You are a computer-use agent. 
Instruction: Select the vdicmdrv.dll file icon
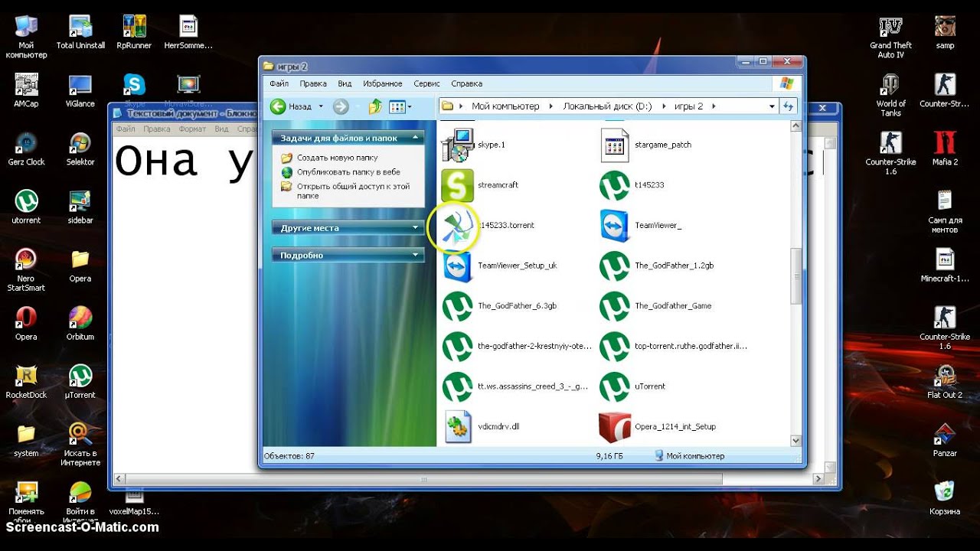click(x=458, y=426)
